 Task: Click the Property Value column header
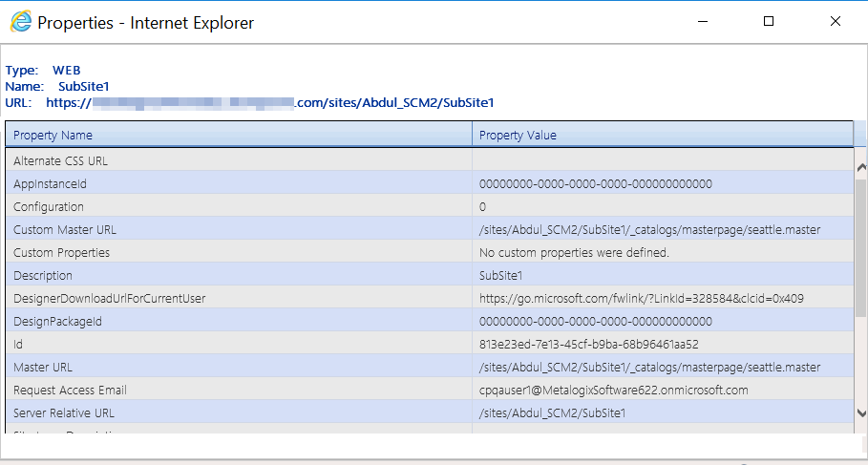[x=518, y=136]
